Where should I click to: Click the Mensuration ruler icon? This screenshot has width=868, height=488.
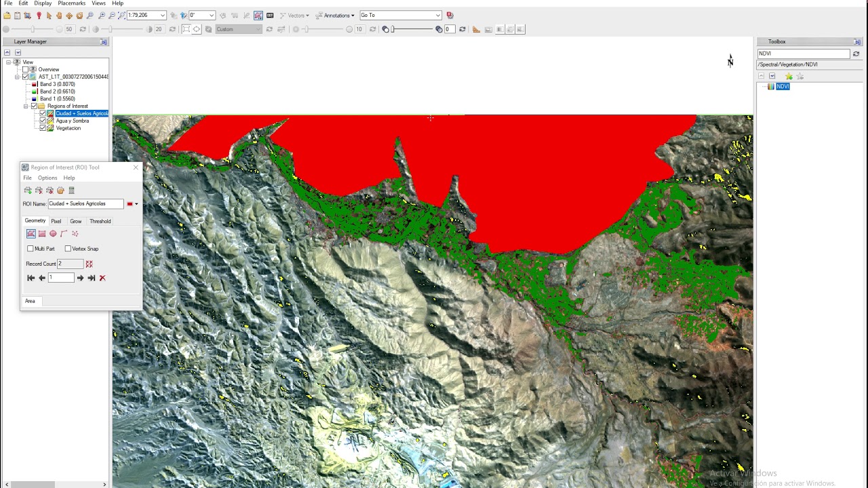click(476, 29)
